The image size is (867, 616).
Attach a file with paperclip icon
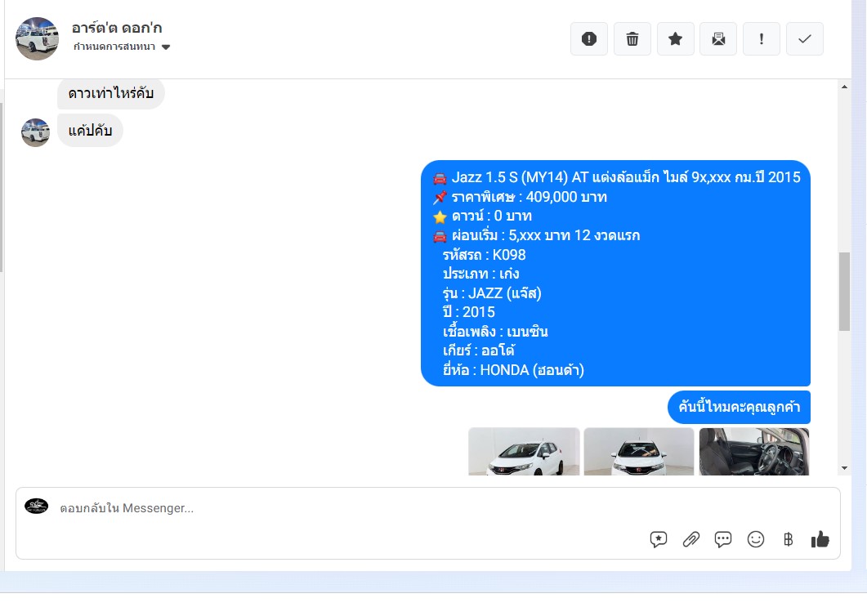coord(691,539)
